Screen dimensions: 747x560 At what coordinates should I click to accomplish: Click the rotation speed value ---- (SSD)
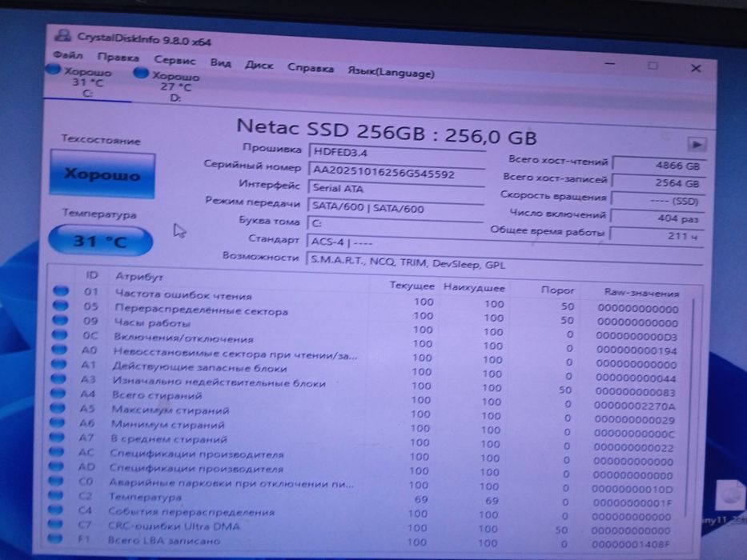tap(658, 201)
